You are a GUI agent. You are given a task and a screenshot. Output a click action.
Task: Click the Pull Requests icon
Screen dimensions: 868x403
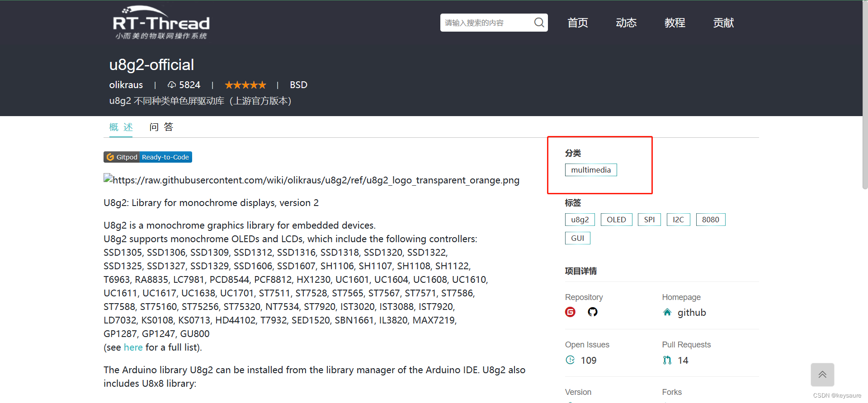tap(667, 360)
